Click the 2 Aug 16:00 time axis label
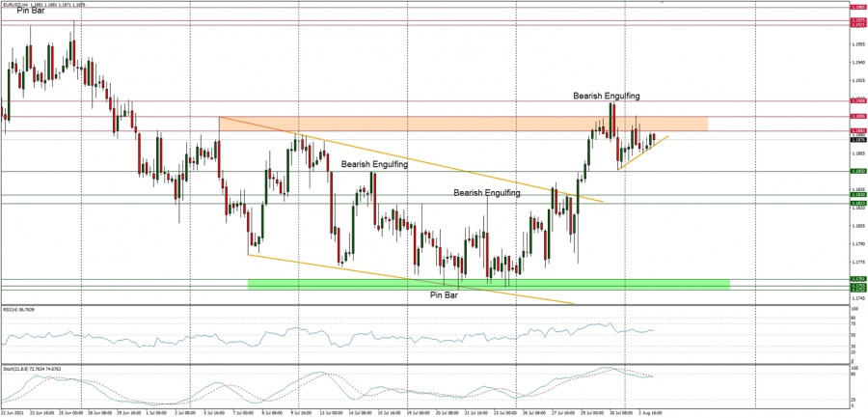This screenshot has width=868, height=418. coord(647,412)
